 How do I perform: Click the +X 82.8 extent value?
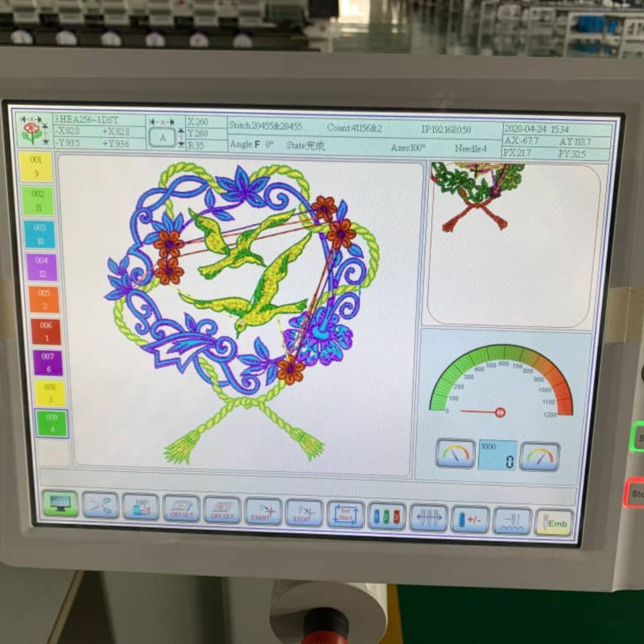[116, 131]
